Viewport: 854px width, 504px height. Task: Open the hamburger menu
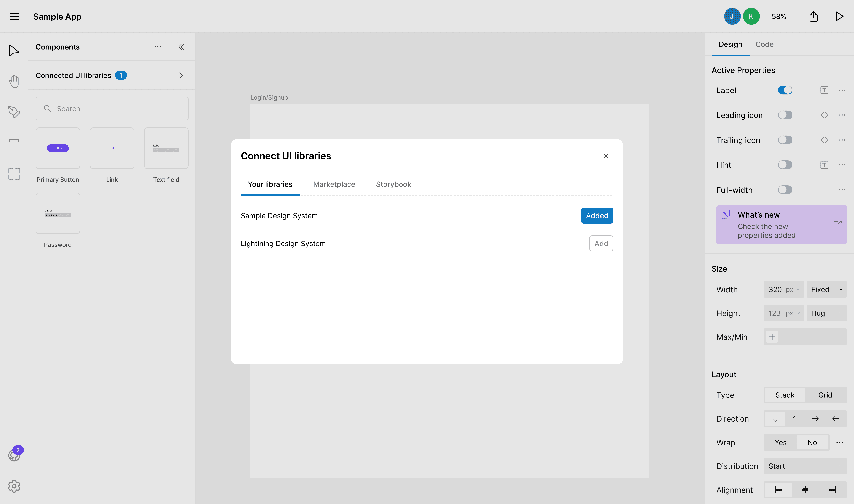coord(14,16)
